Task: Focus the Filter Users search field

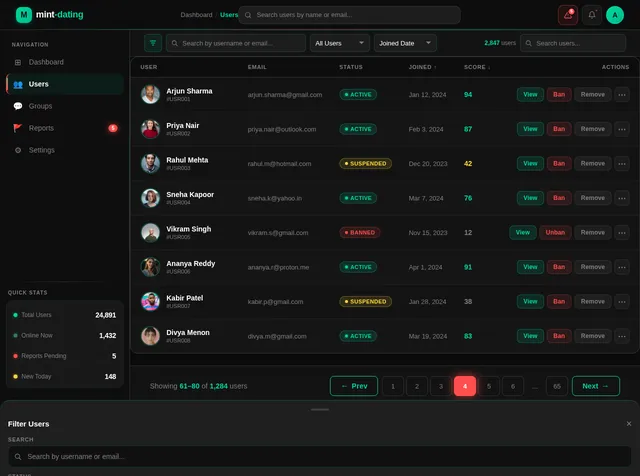Action: [320, 456]
